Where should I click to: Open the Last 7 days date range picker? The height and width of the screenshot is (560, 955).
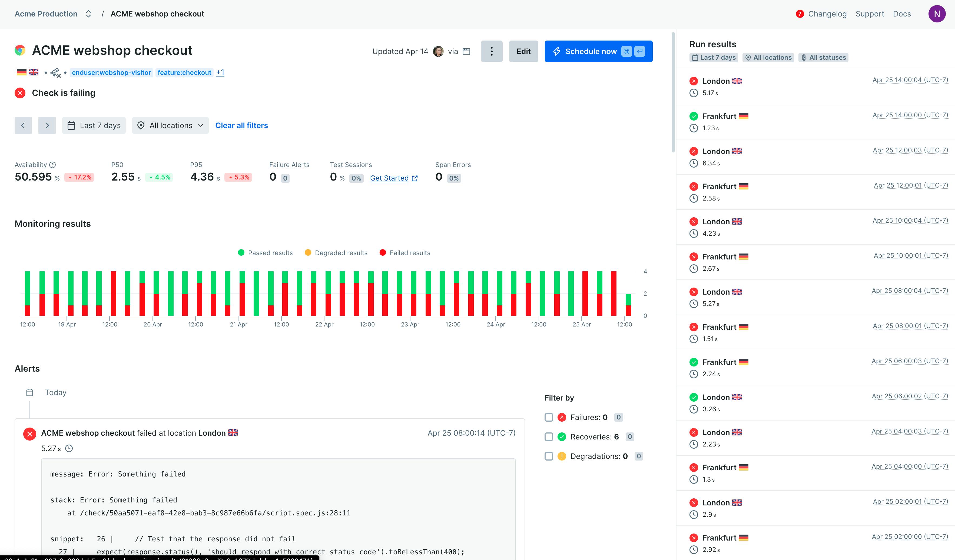tap(94, 125)
